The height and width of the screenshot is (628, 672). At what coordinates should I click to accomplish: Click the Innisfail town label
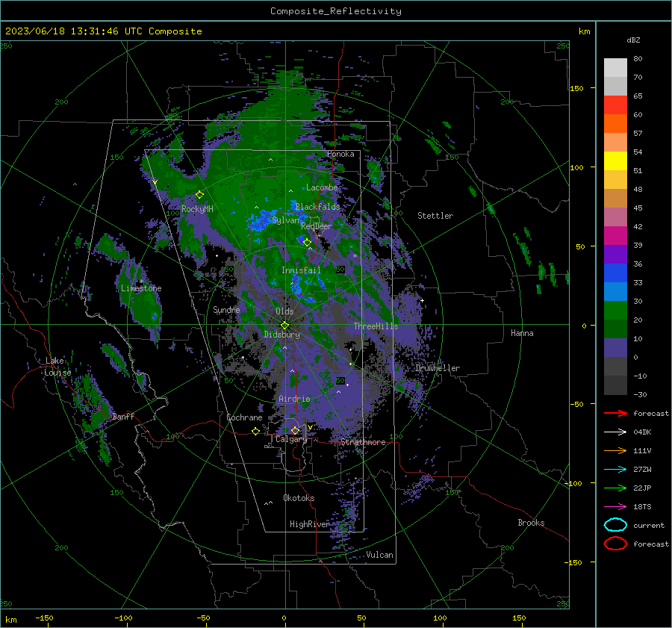(x=301, y=270)
